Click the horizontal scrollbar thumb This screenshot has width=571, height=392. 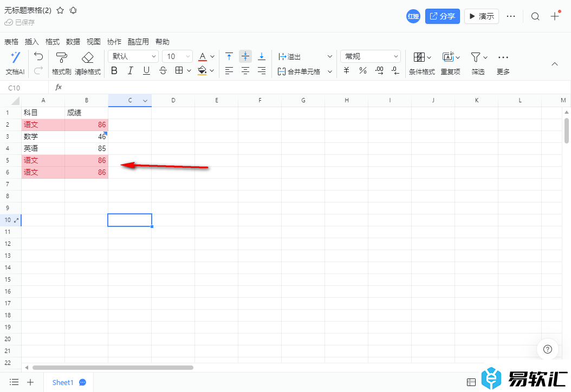click(x=113, y=368)
